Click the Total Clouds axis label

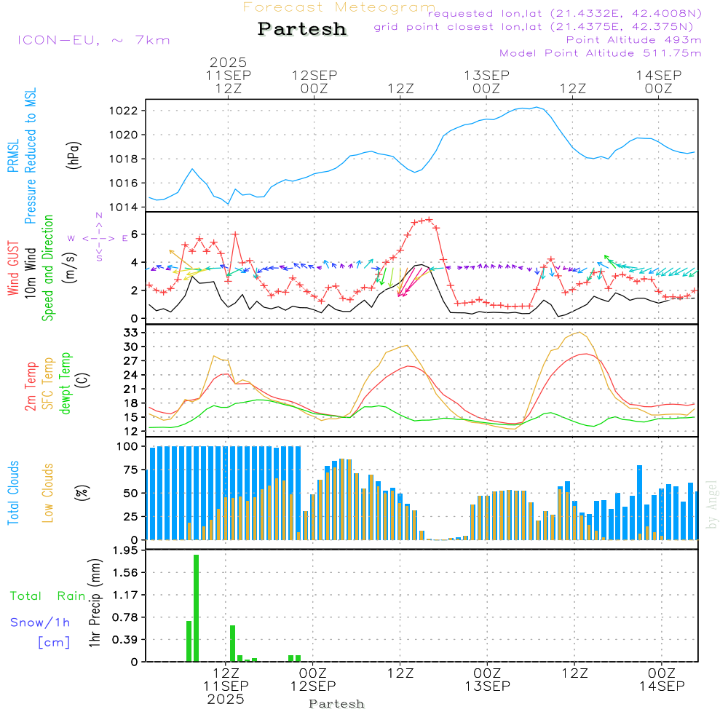coord(13,492)
